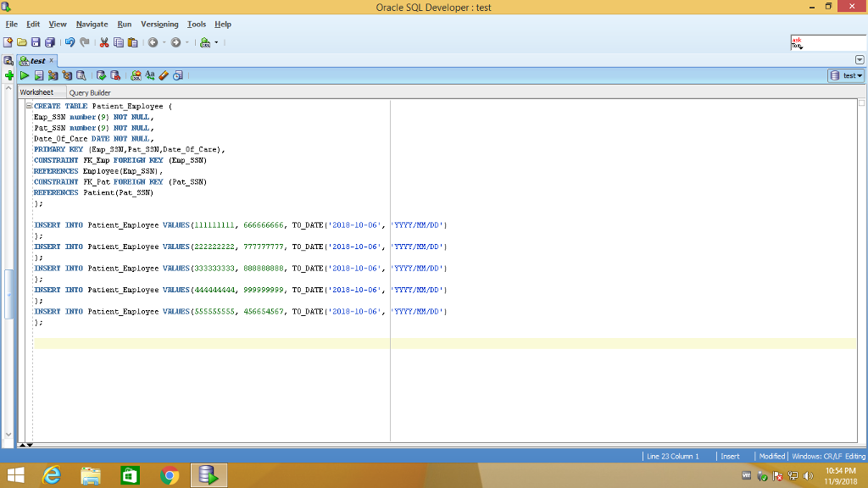Open the Windows Store taskbar icon

[x=130, y=475]
